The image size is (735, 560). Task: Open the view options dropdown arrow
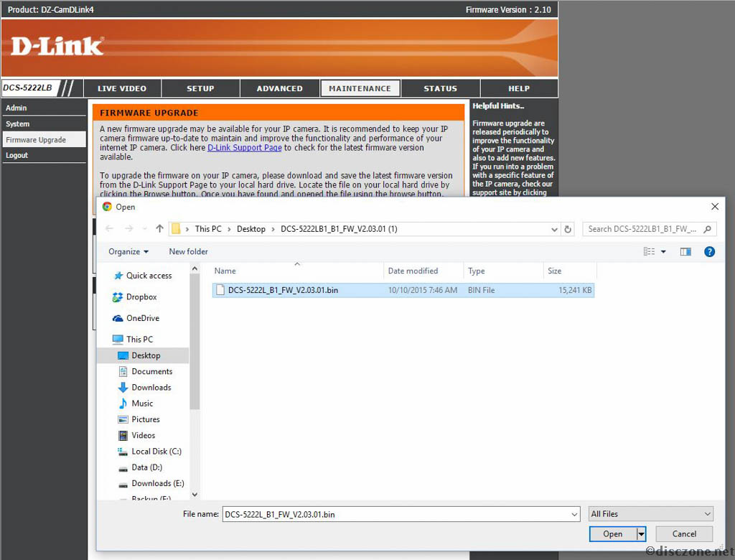tap(663, 252)
